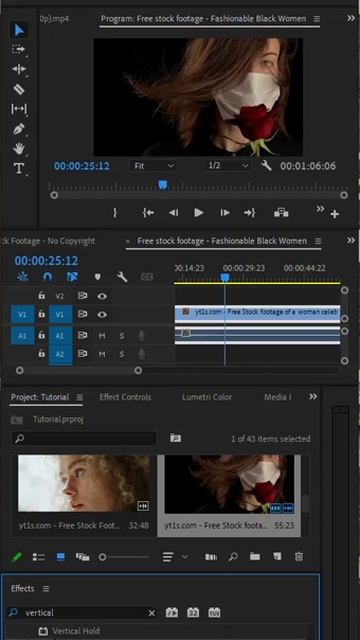The width and height of the screenshot is (360, 640).
Task: Open Project panel menu
Action: pyautogui.click(x=80, y=397)
